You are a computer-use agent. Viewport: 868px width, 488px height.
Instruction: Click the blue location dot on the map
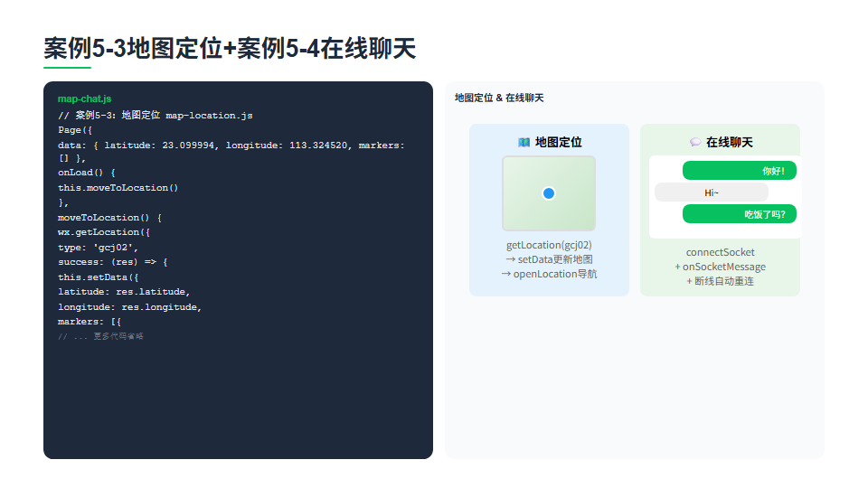tap(549, 193)
